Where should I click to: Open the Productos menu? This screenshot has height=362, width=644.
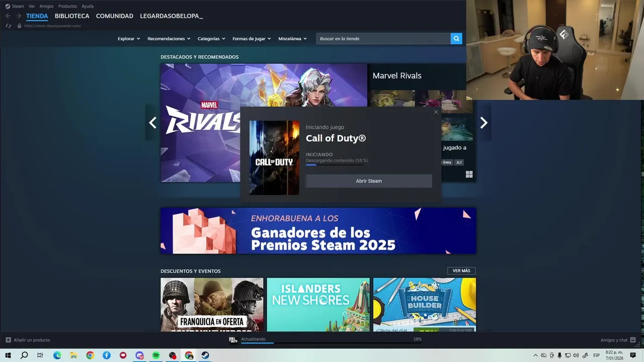67,6
